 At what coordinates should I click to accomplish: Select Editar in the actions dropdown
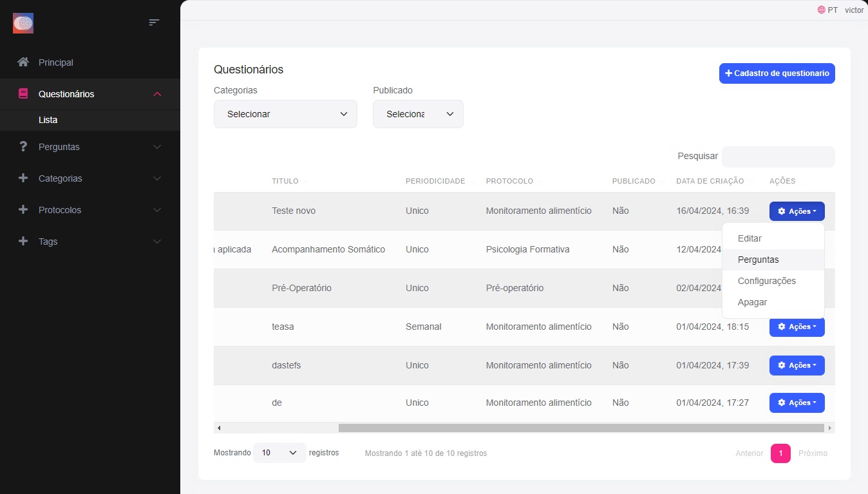pyautogui.click(x=750, y=238)
